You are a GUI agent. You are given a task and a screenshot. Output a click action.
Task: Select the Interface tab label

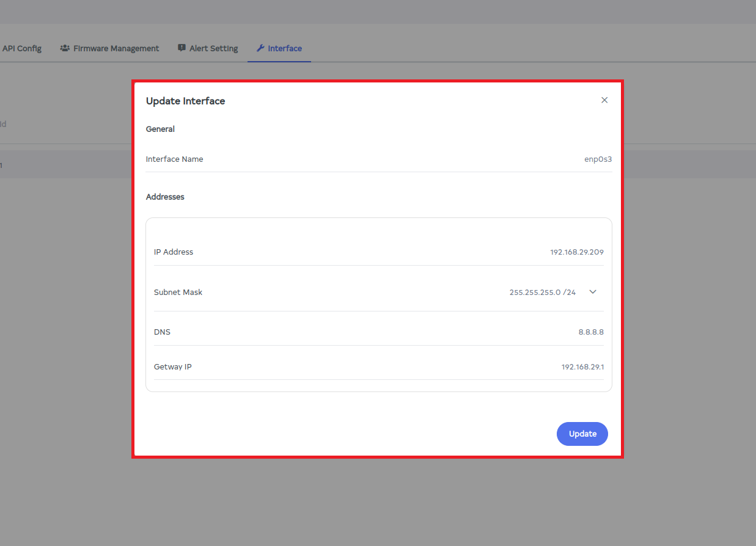tap(285, 48)
